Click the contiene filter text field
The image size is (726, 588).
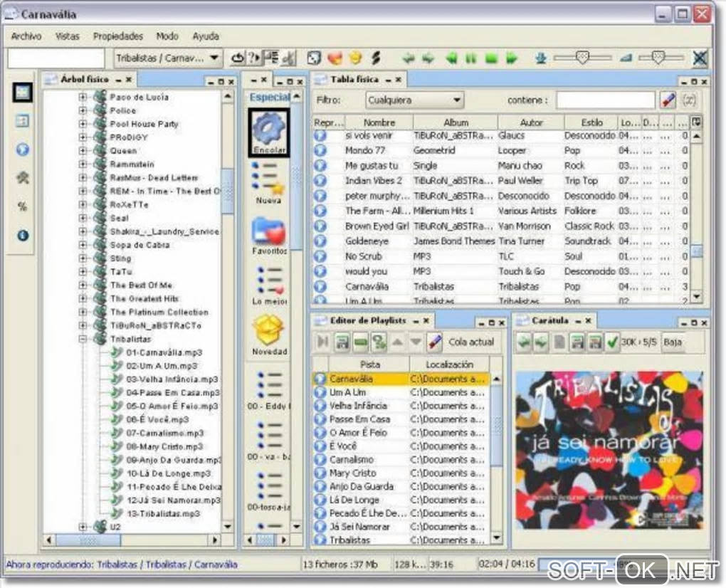tap(606, 100)
